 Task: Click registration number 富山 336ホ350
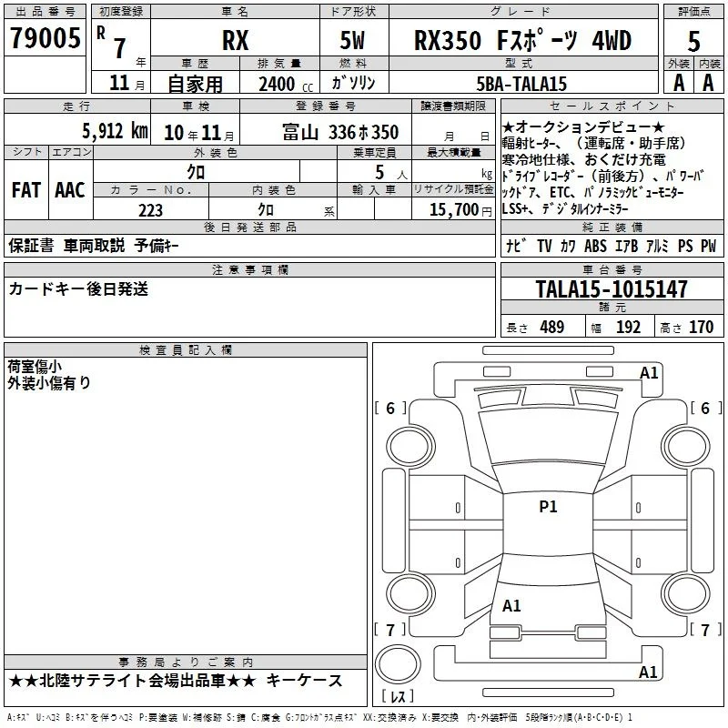pyautogui.click(x=340, y=133)
